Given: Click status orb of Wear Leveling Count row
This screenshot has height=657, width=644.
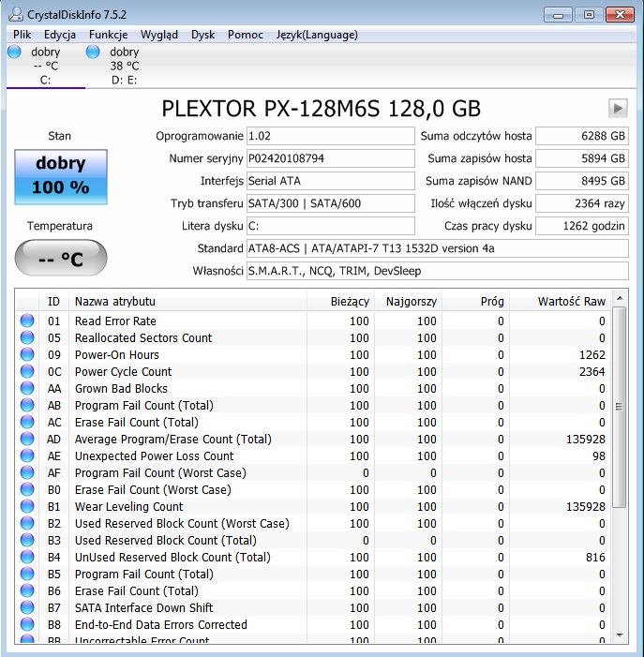Looking at the screenshot, I should click(27, 506).
